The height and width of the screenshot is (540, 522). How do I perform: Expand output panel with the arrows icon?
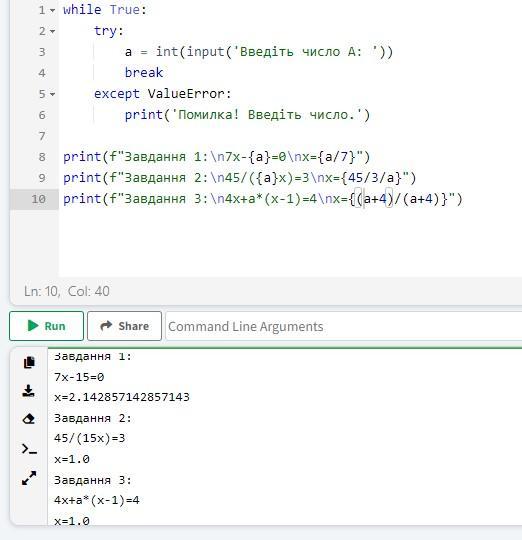tap(29, 478)
